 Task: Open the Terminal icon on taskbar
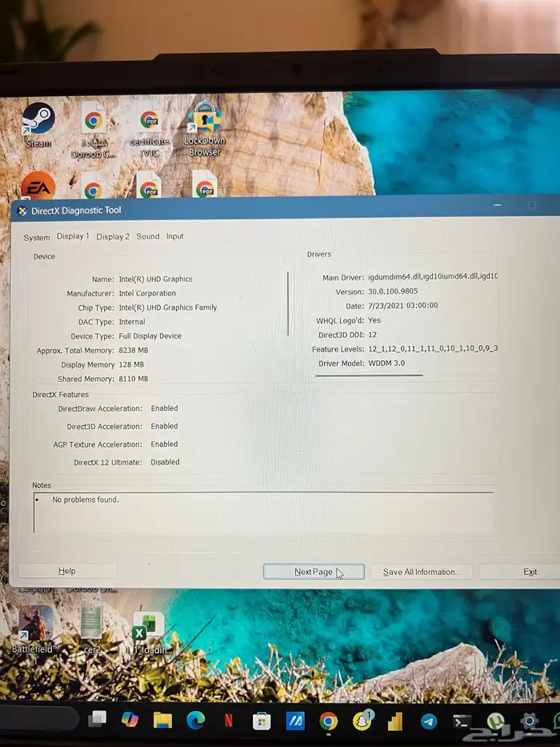[x=462, y=721]
